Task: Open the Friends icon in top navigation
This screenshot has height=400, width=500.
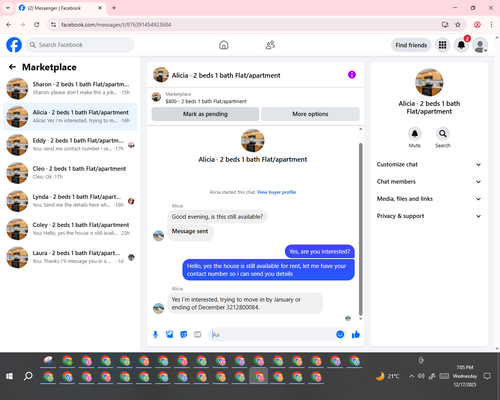Action: [x=270, y=45]
